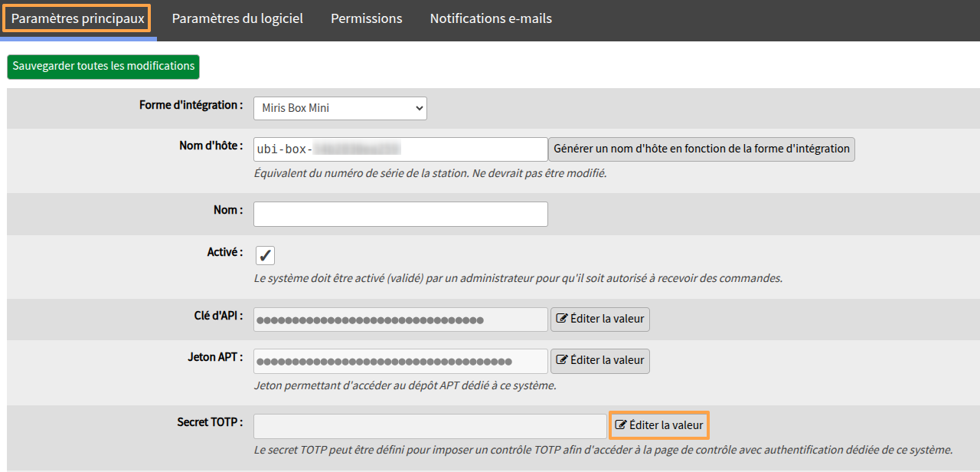Click the Jeton APT description text
This screenshot has width=980, height=472.
(405, 386)
